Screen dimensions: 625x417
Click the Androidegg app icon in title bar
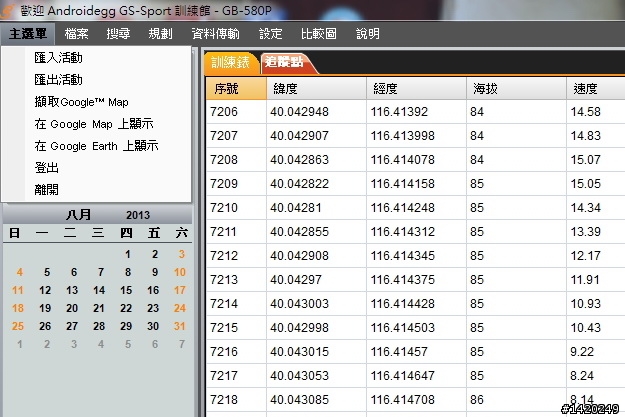coord(8,11)
